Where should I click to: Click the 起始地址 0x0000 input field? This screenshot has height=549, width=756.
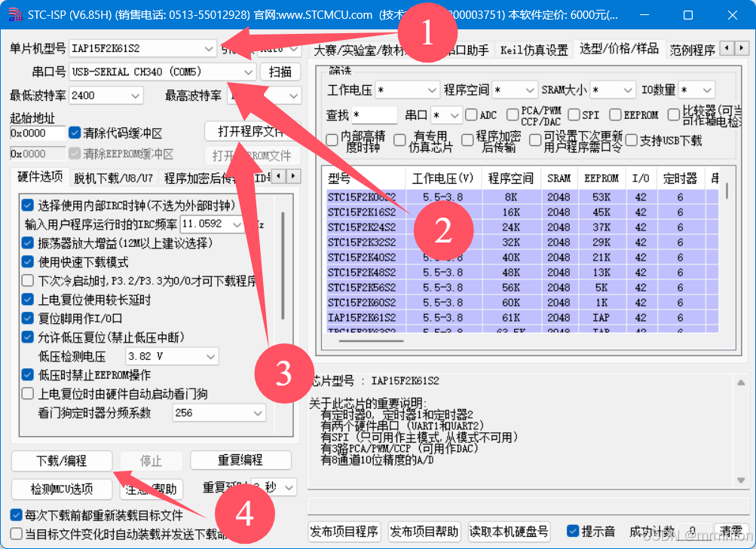[x=37, y=133]
